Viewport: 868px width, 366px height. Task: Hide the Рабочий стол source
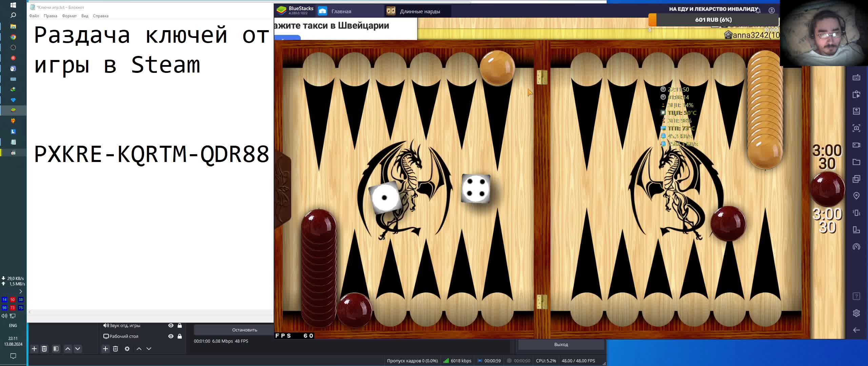(x=171, y=336)
